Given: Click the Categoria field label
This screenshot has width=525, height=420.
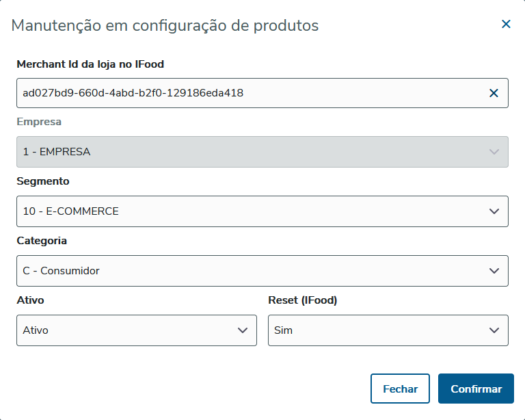Looking at the screenshot, I should tap(42, 241).
